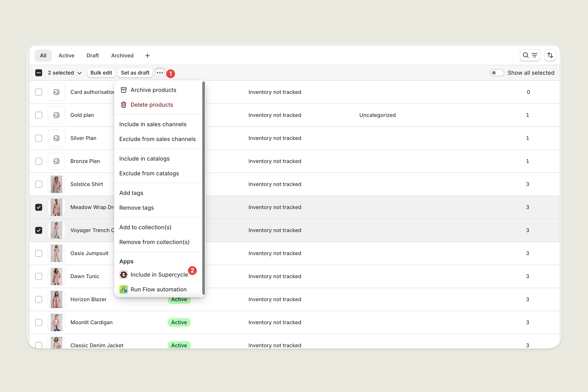Switch to the Archived tab

(x=122, y=55)
